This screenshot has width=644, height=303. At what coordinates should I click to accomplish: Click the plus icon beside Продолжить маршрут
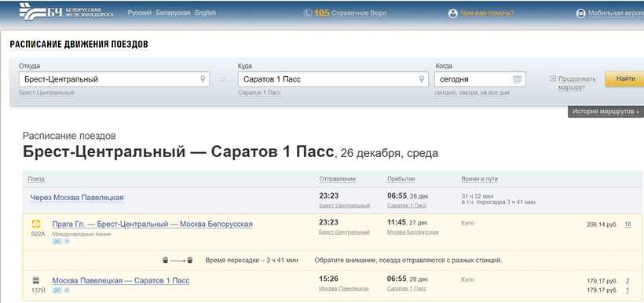tap(553, 78)
